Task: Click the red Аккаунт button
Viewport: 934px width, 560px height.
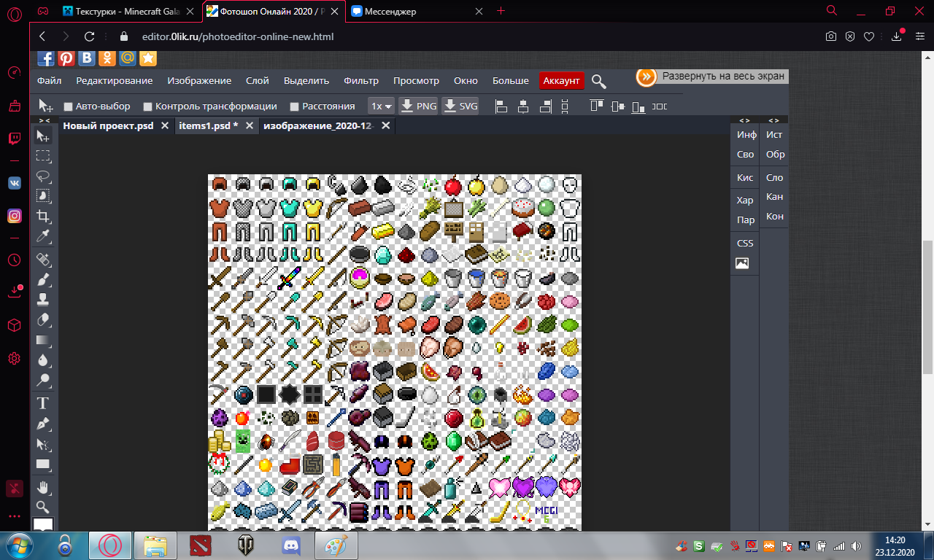Action: tap(562, 81)
